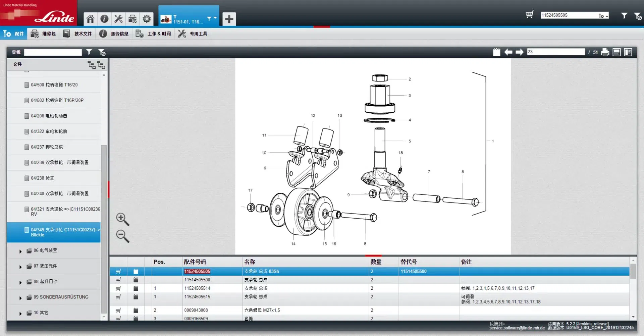The height and width of the screenshot is (336, 644).
Task: Open the notes clipboard icon beside page arrows
Action: coord(497,52)
